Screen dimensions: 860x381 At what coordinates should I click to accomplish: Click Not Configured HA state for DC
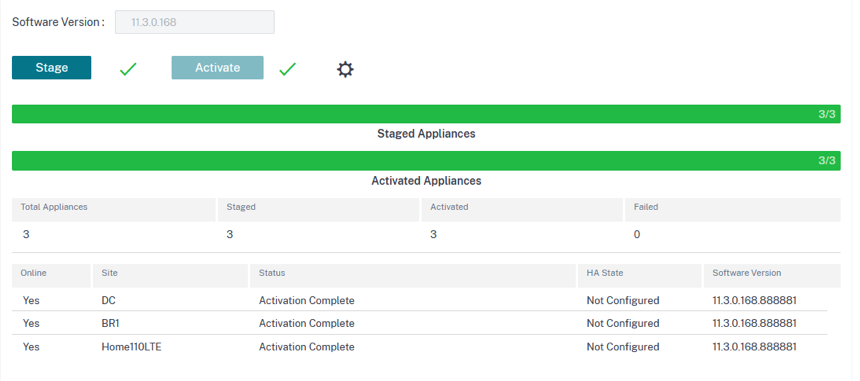623,300
